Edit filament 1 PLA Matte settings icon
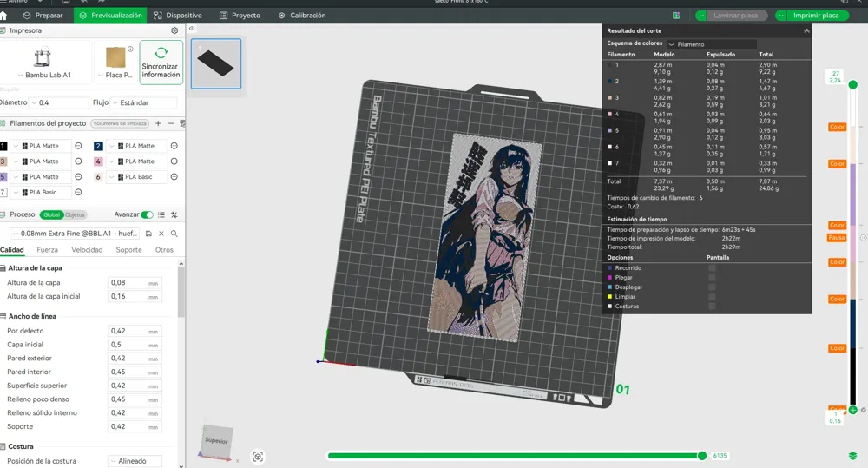The height and width of the screenshot is (468, 868). click(78, 146)
